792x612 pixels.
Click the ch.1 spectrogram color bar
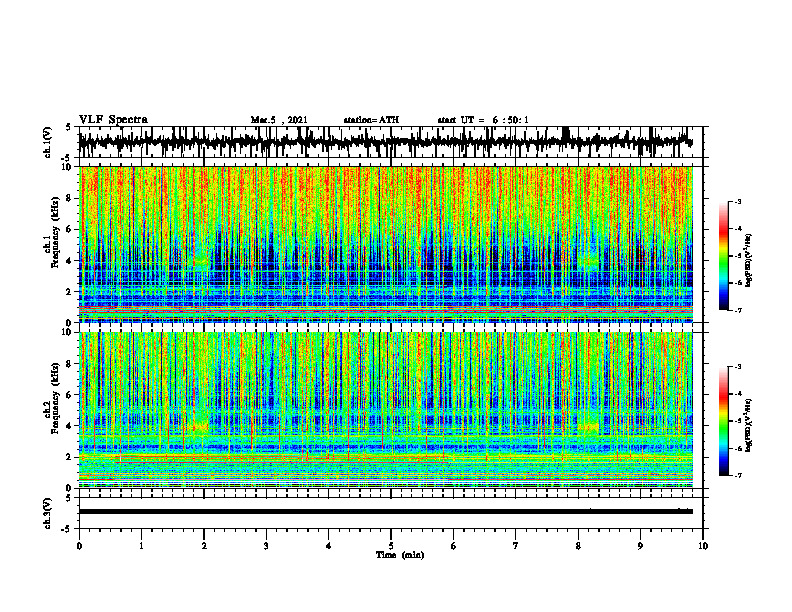click(x=723, y=256)
